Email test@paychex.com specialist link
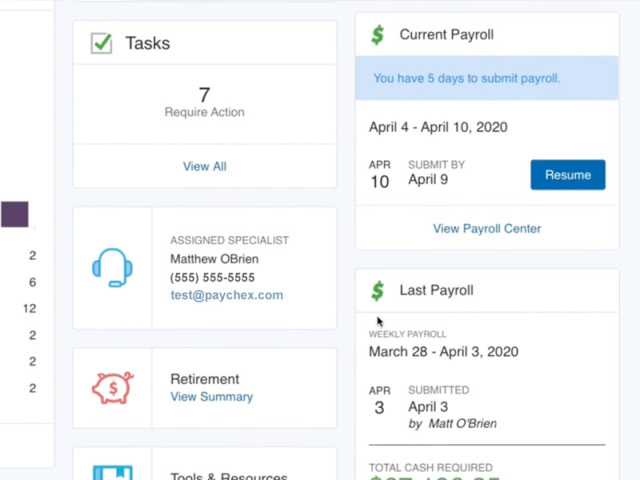 tap(227, 295)
